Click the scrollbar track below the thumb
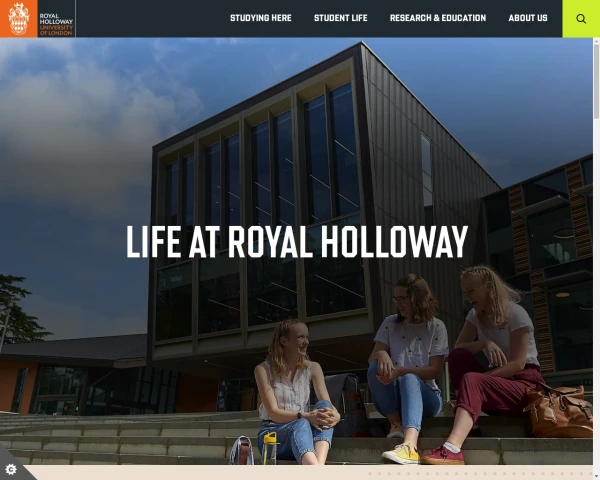 pos(596,295)
